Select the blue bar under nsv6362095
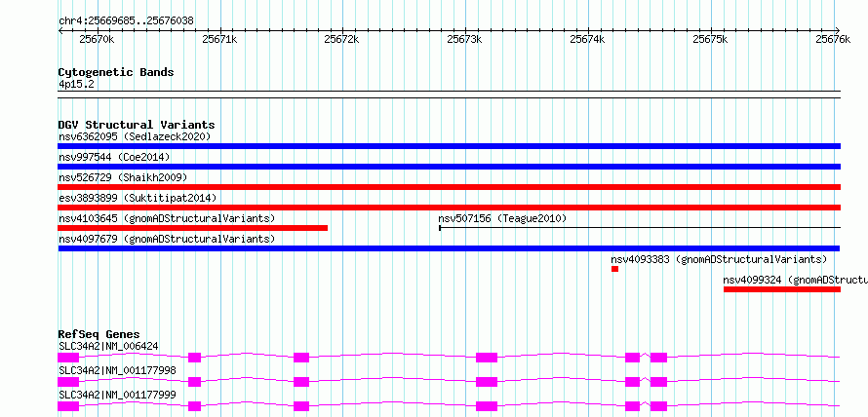 click(449, 146)
